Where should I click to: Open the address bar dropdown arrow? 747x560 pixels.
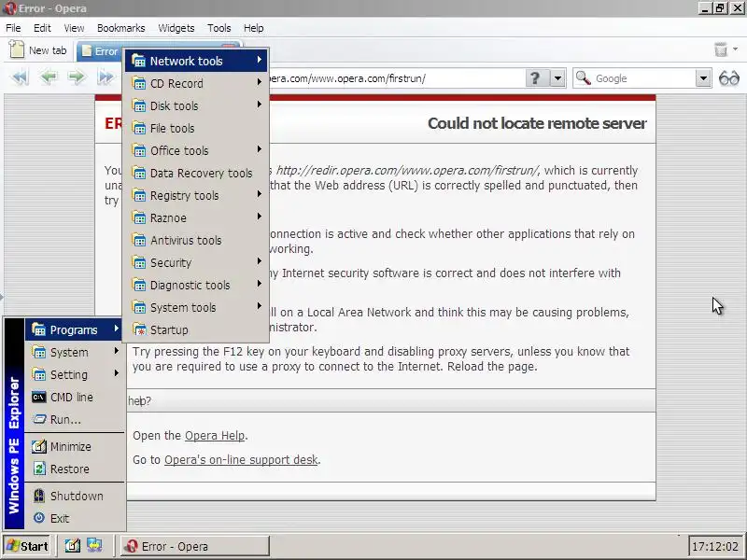[557, 77]
